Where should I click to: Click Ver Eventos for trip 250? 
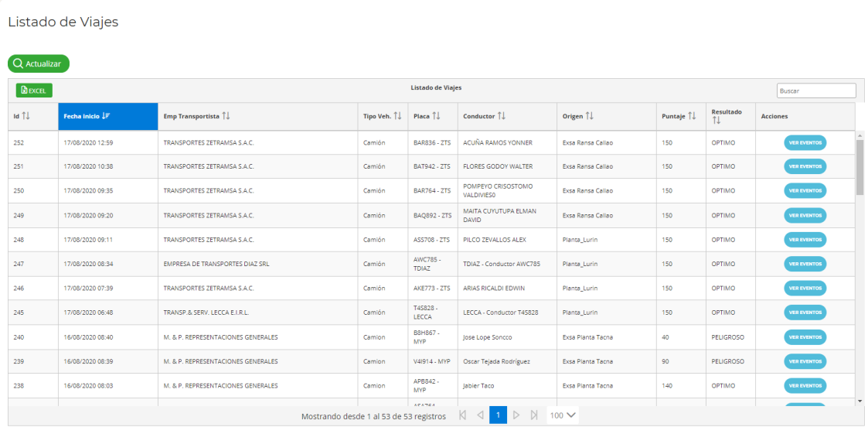click(805, 190)
